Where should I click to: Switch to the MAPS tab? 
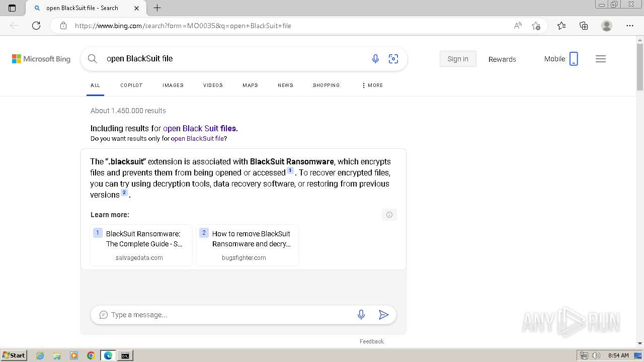tap(250, 85)
